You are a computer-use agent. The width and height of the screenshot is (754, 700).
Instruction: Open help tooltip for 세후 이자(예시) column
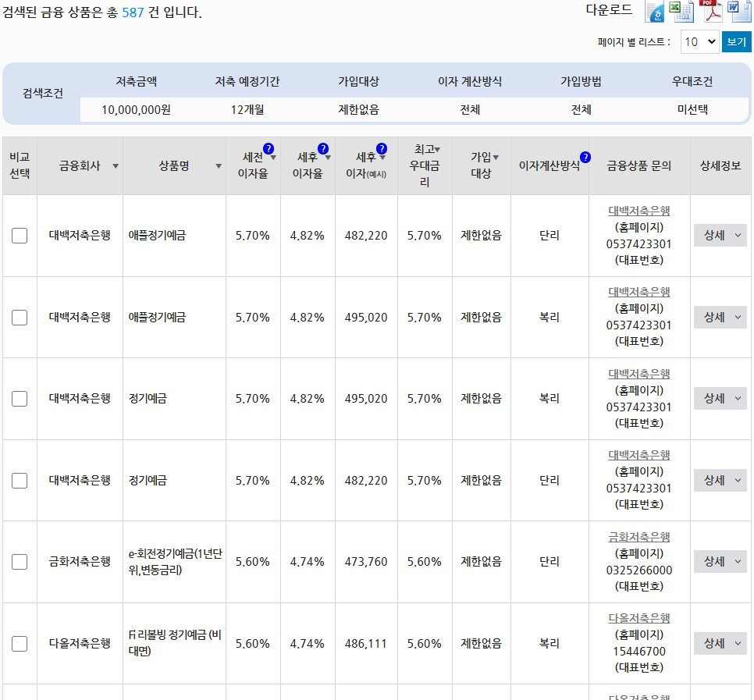coord(382,148)
